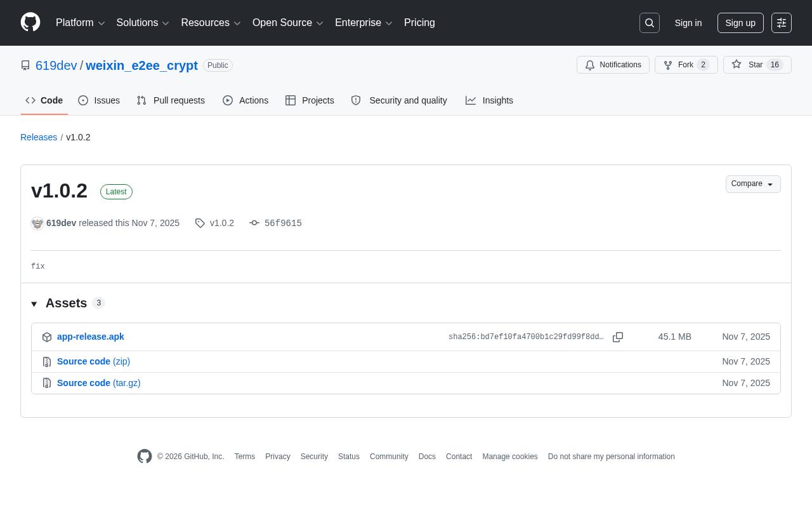This screenshot has height=508, width=812.
Task: Fork the repository
Action: [686, 65]
